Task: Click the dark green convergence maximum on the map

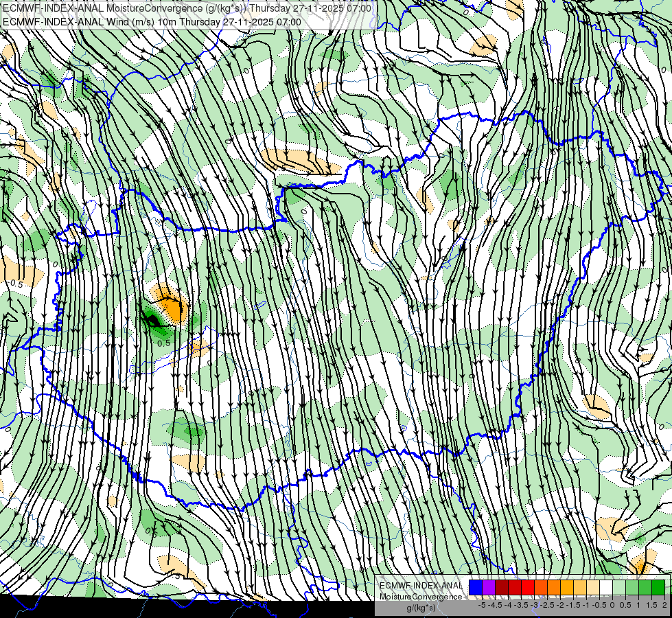Action: pyautogui.click(x=152, y=319)
